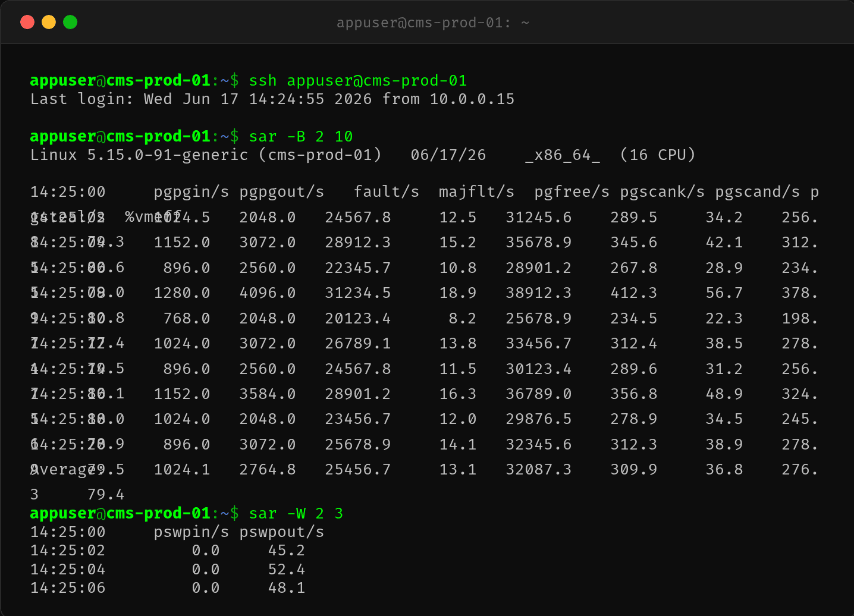This screenshot has height=616, width=854.
Task: Click the 'pgscank/s' column header
Action: point(663,191)
